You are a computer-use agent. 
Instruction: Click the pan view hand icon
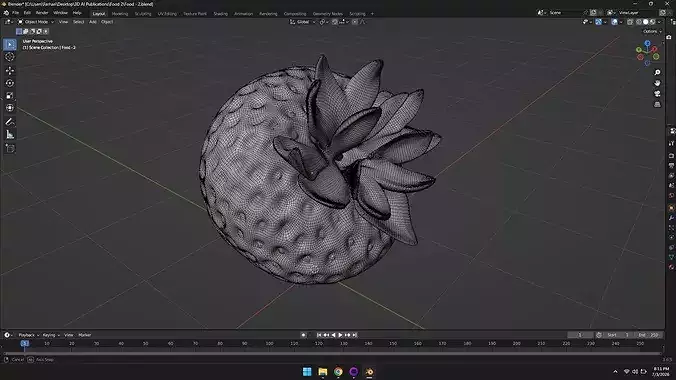point(657,83)
